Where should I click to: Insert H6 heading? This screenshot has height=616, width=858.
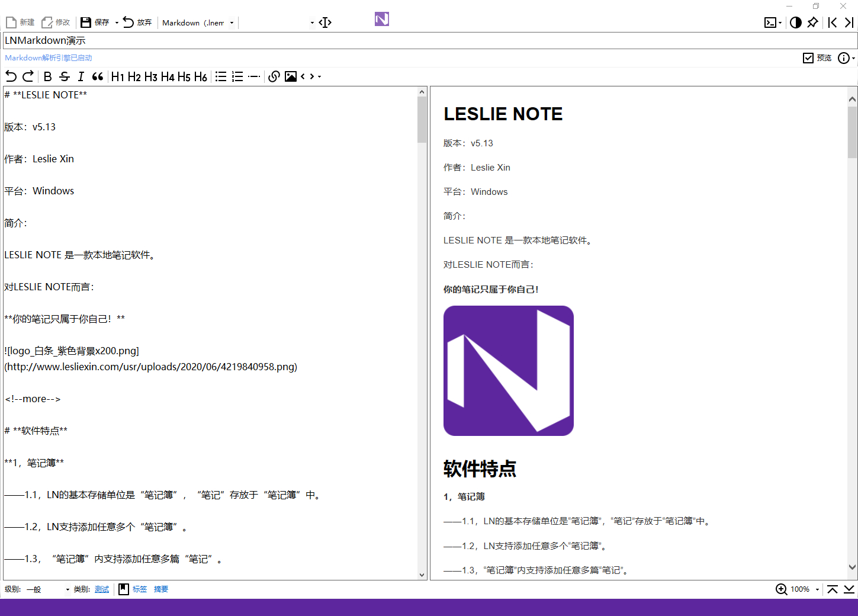tap(201, 76)
